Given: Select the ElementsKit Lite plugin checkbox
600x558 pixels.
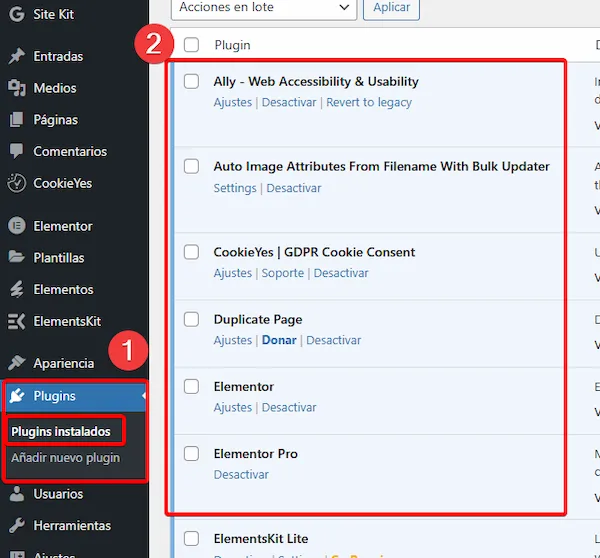Looking at the screenshot, I should click(x=191, y=538).
